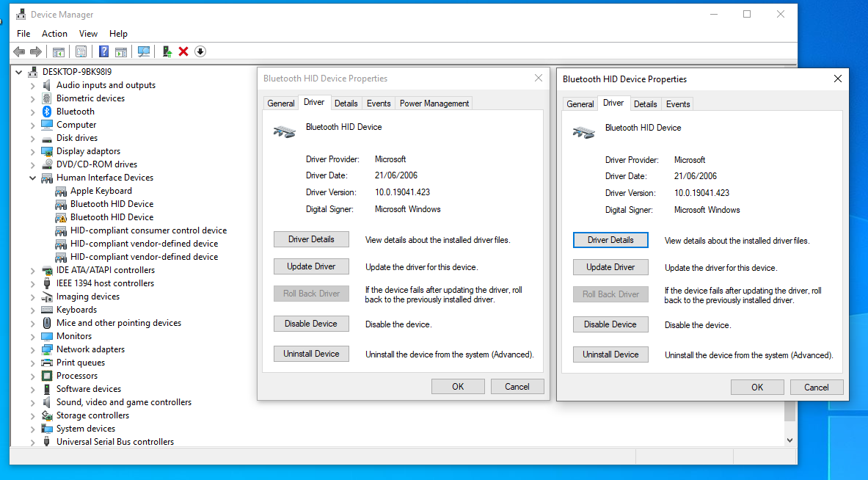
Task: Click the Update device driver green arrow icon
Action: [x=167, y=51]
